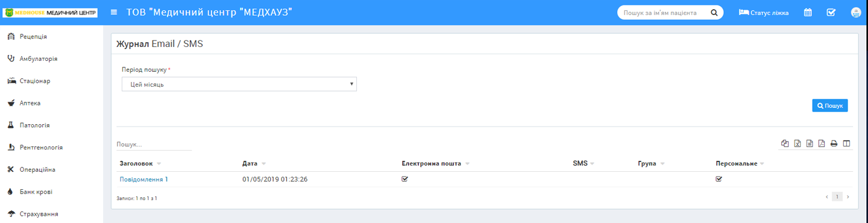The image size is (868, 223).
Task: Open the user avatar menu
Action: pos(856,12)
